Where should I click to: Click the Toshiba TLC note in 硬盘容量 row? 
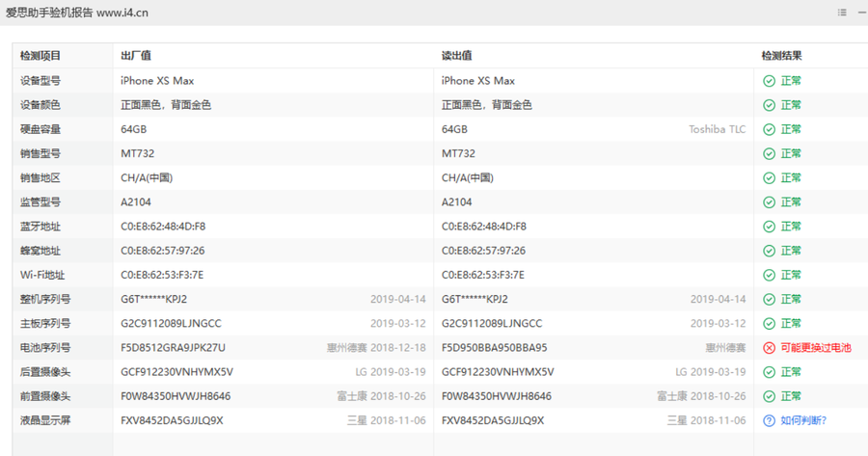pos(717,129)
